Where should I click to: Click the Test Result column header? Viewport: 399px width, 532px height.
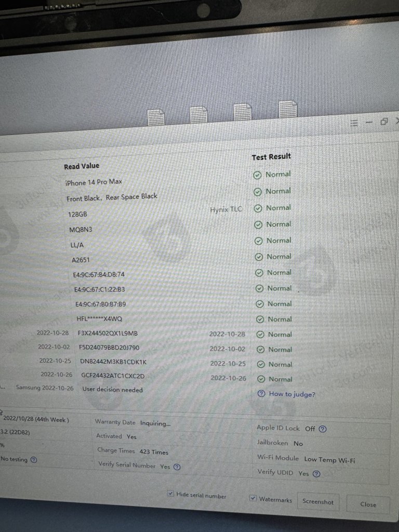coord(271,157)
